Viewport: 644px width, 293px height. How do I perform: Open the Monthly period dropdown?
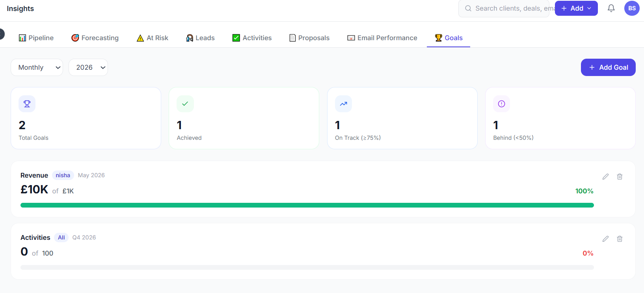[x=37, y=67]
